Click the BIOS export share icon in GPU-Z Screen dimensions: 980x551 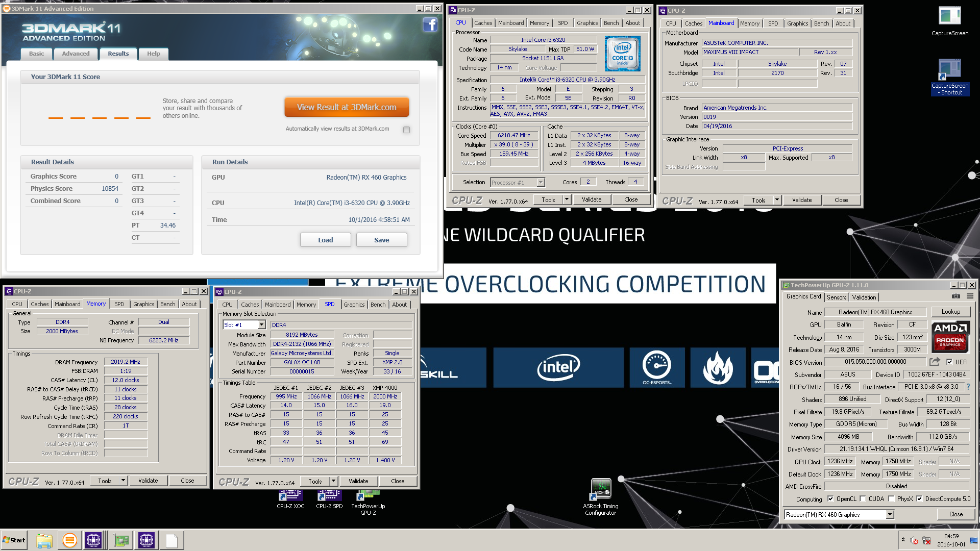point(935,362)
